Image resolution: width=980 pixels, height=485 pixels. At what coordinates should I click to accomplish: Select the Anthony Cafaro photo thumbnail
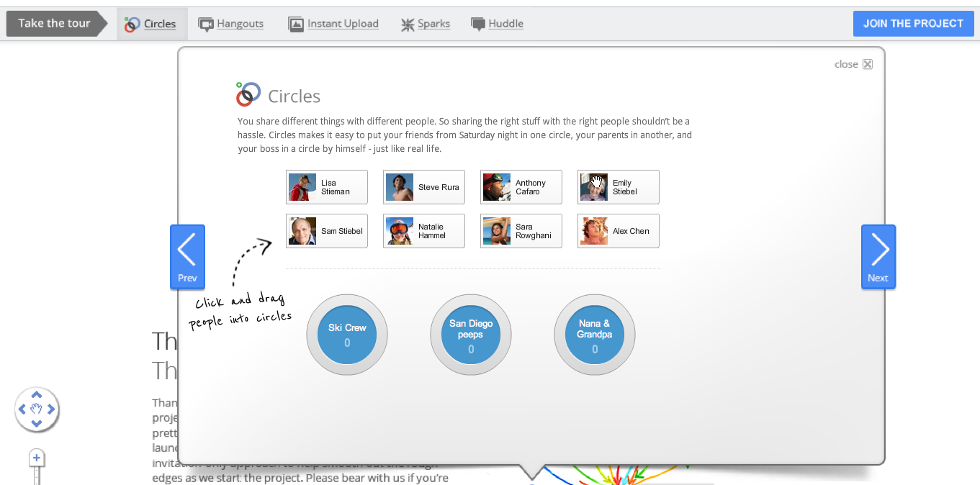tap(497, 187)
